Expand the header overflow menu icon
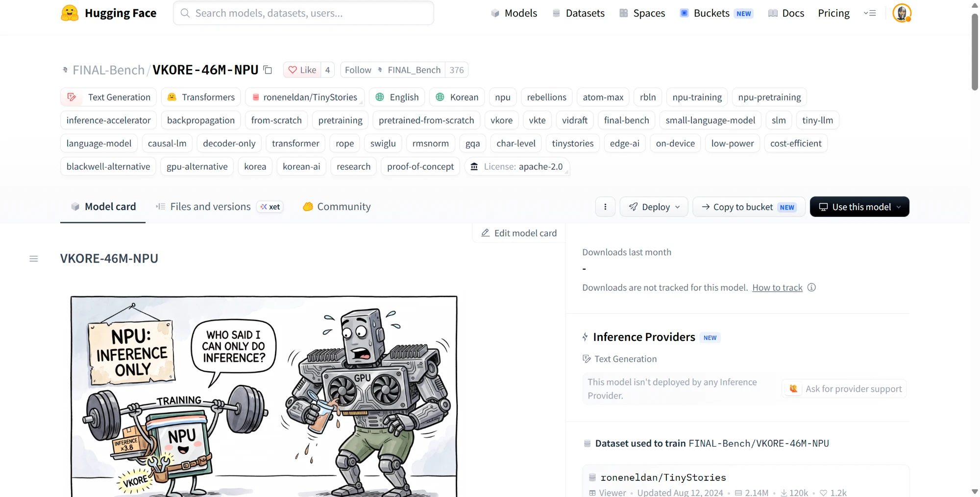This screenshot has height=497, width=980. click(870, 13)
